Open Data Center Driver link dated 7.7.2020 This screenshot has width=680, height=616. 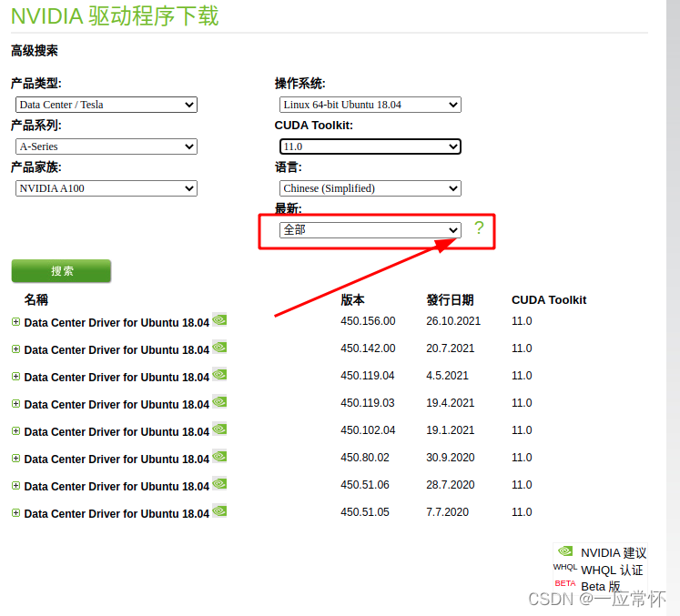pyautogui.click(x=117, y=514)
